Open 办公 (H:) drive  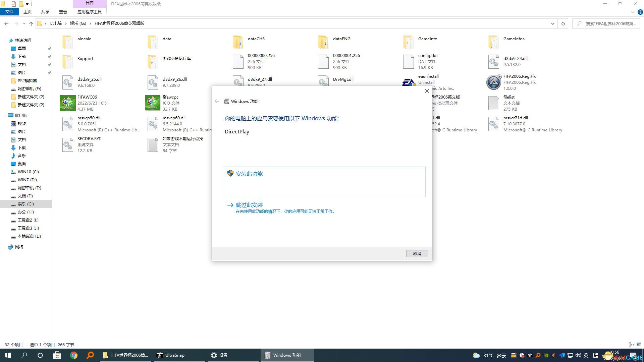(x=26, y=212)
